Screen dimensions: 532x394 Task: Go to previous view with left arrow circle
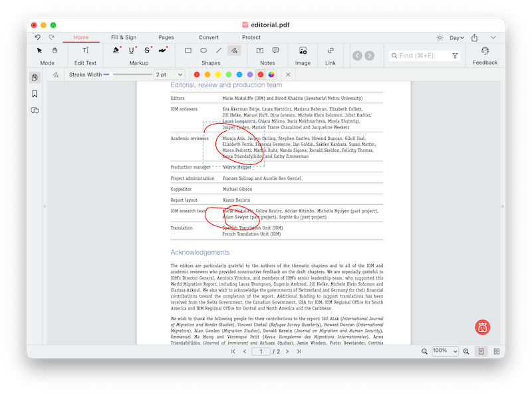pyautogui.click(x=357, y=55)
